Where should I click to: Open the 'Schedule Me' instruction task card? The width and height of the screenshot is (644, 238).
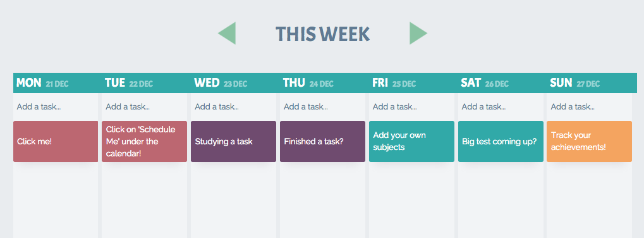coord(144,141)
